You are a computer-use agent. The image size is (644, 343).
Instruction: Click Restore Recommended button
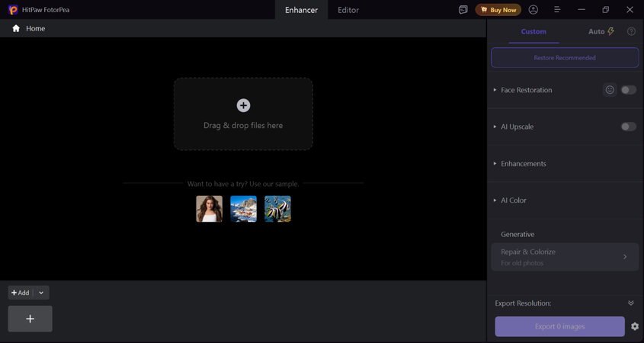[565, 57]
